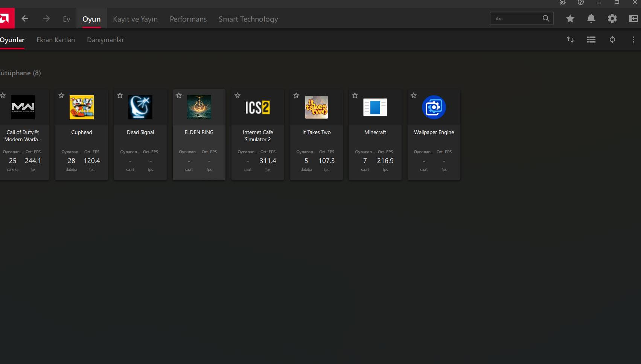
Task: Click the Cuphead title text
Action: point(82,132)
